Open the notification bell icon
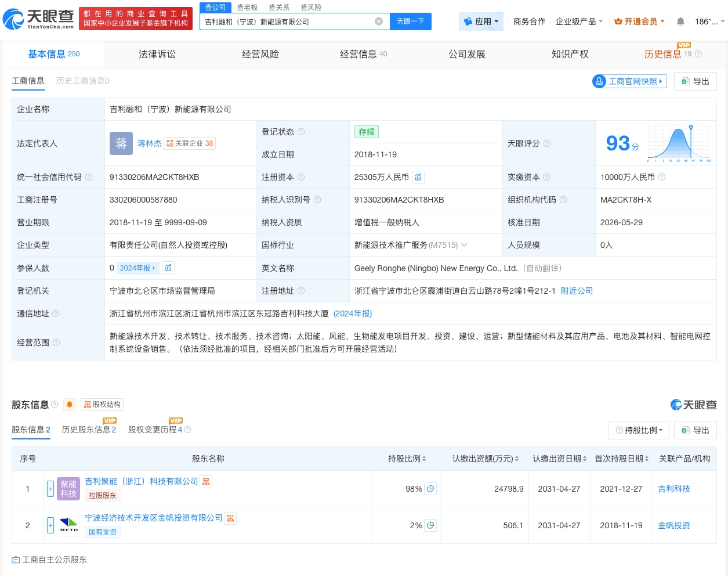 click(x=680, y=21)
